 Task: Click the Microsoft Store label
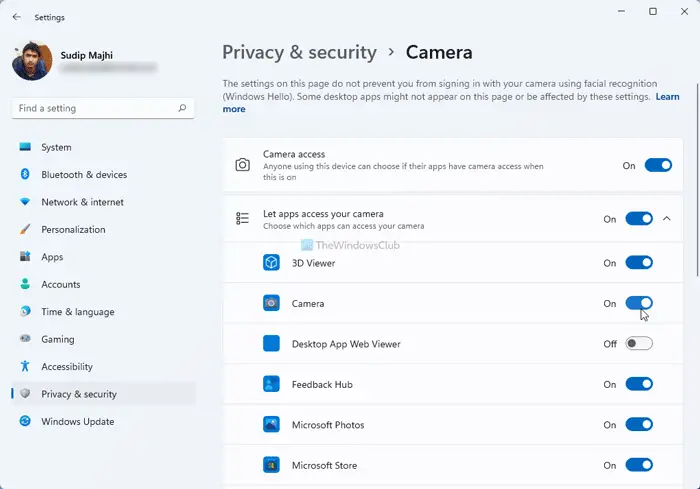(324, 465)
